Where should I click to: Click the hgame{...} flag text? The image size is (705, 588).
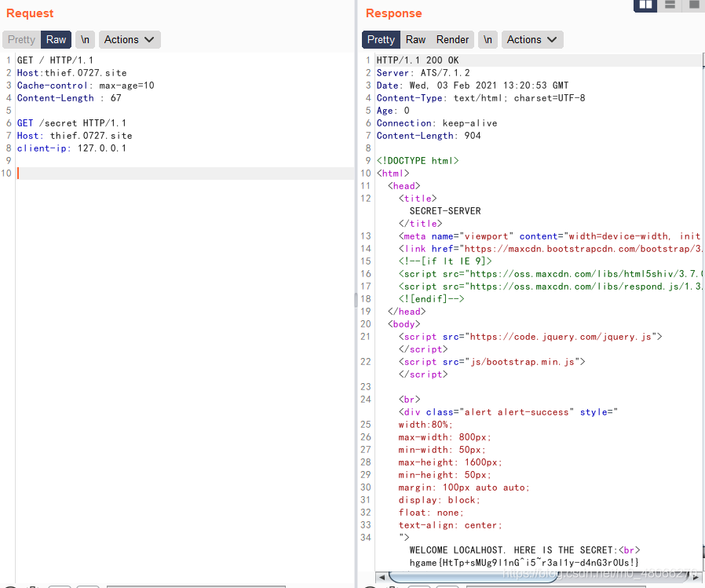tap(524, 563)
